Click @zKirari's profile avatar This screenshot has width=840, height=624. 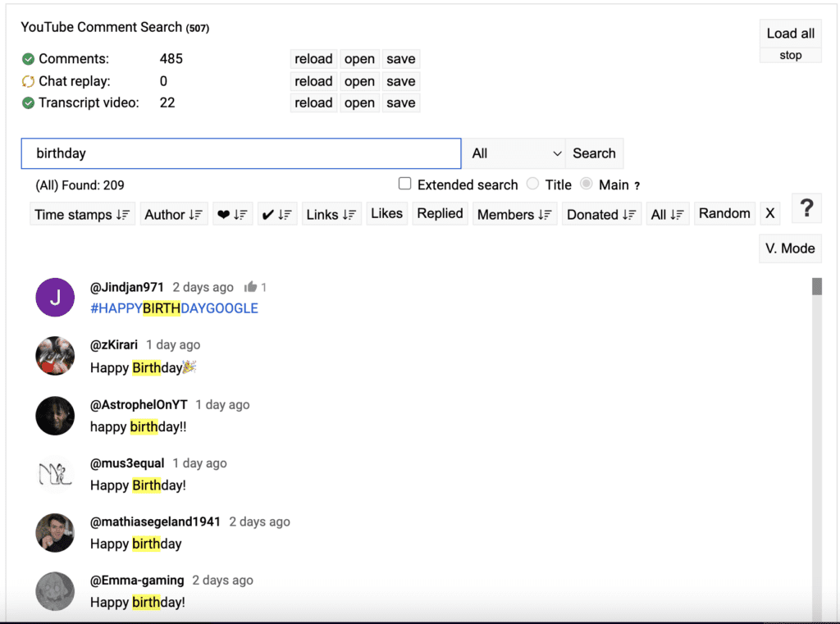click(55, 356)
